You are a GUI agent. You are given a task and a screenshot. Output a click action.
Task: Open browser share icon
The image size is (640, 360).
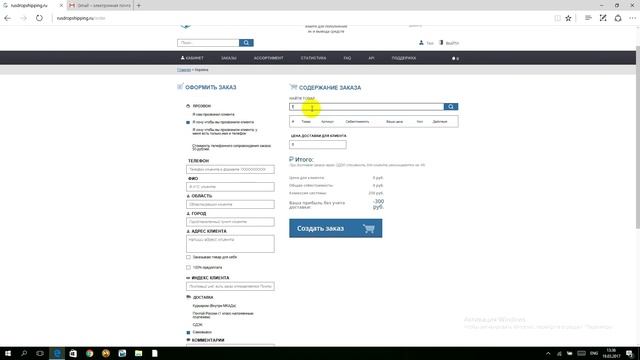[x=618, y=18]
